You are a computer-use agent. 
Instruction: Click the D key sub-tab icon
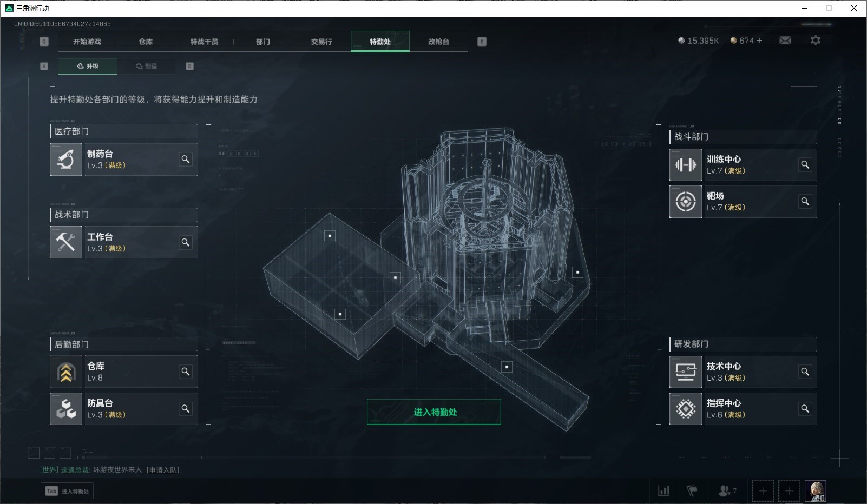point(189,66)
